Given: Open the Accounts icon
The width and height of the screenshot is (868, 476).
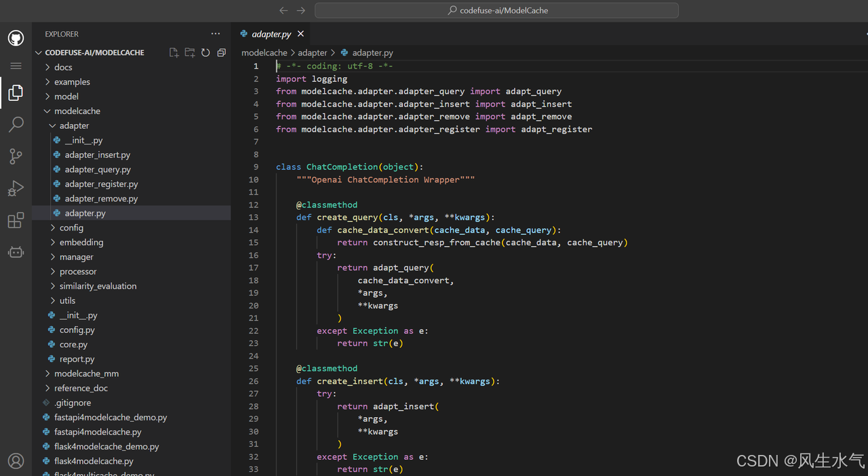Looking at the screenshot, I should point(16,461).
